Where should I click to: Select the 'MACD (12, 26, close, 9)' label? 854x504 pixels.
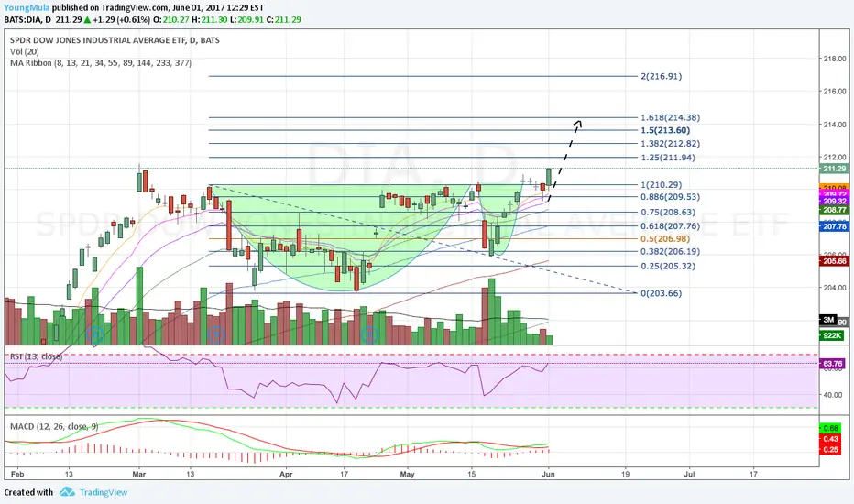coord(54,426)
